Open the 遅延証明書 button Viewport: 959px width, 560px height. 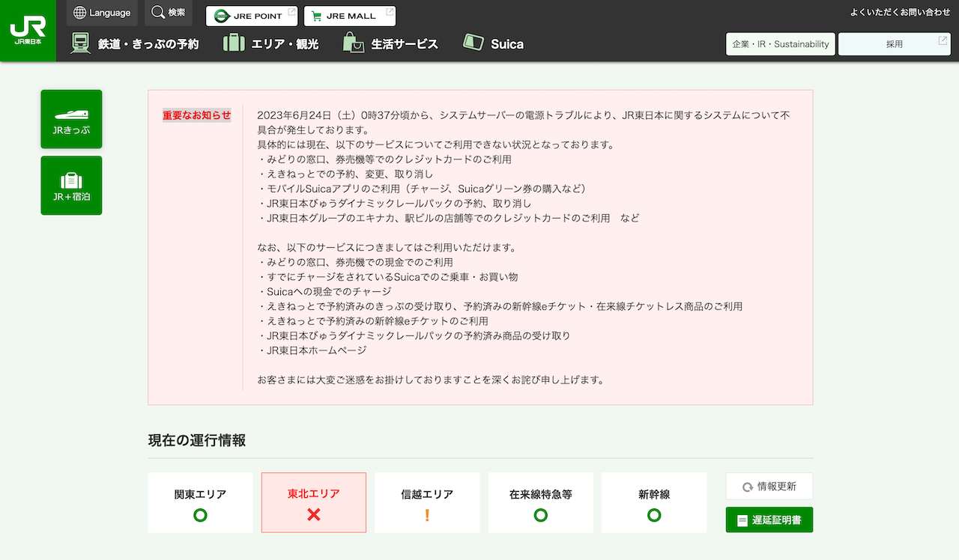(769, 520)
